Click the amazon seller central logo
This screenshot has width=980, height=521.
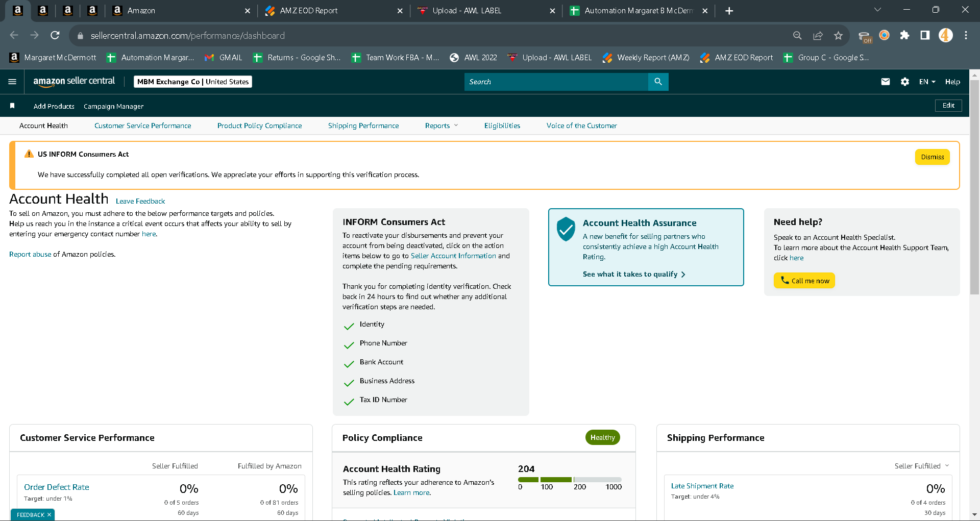pos(74,81)
